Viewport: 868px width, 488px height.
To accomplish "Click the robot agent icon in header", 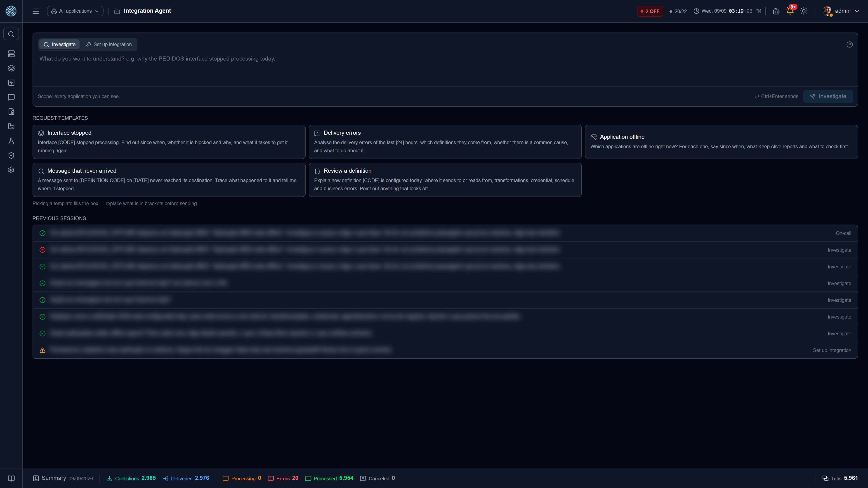I will [x=776, y=11].
